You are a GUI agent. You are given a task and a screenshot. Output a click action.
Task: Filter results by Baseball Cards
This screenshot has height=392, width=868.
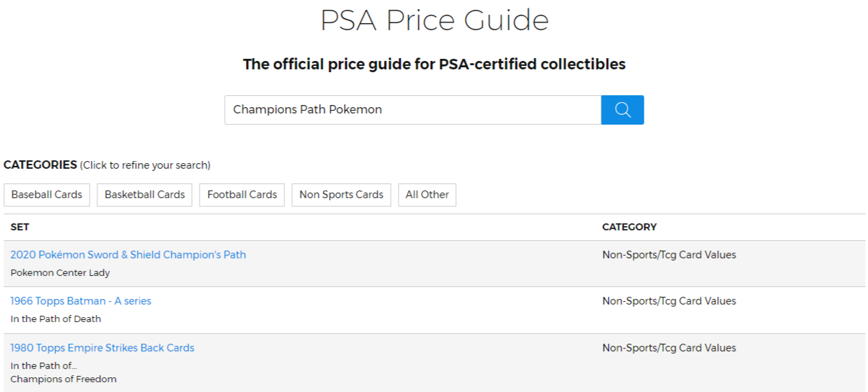[47, 195]
